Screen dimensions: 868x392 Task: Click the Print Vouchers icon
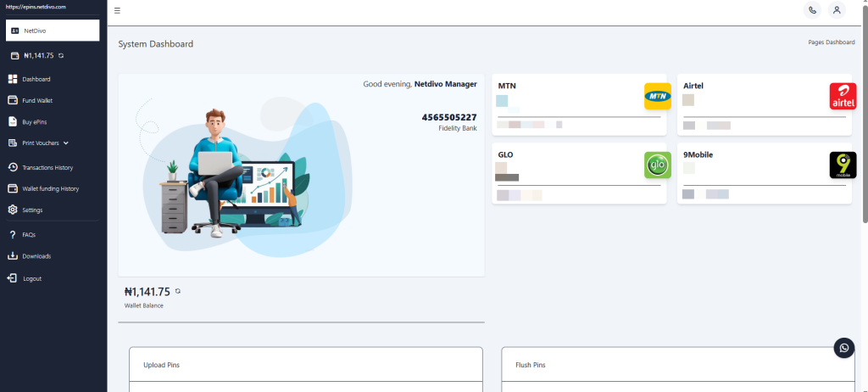point(13,143)
